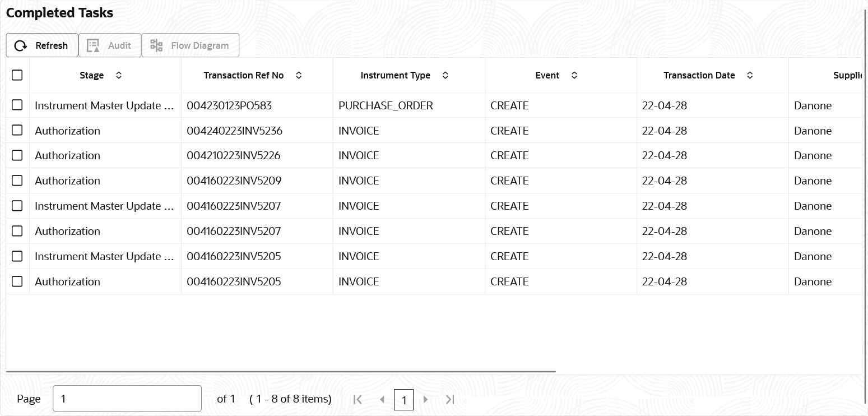Viewport: 868px width, 416px height.
Task: Jump to last page using the skip-forward icon
Action: point(449,399)
